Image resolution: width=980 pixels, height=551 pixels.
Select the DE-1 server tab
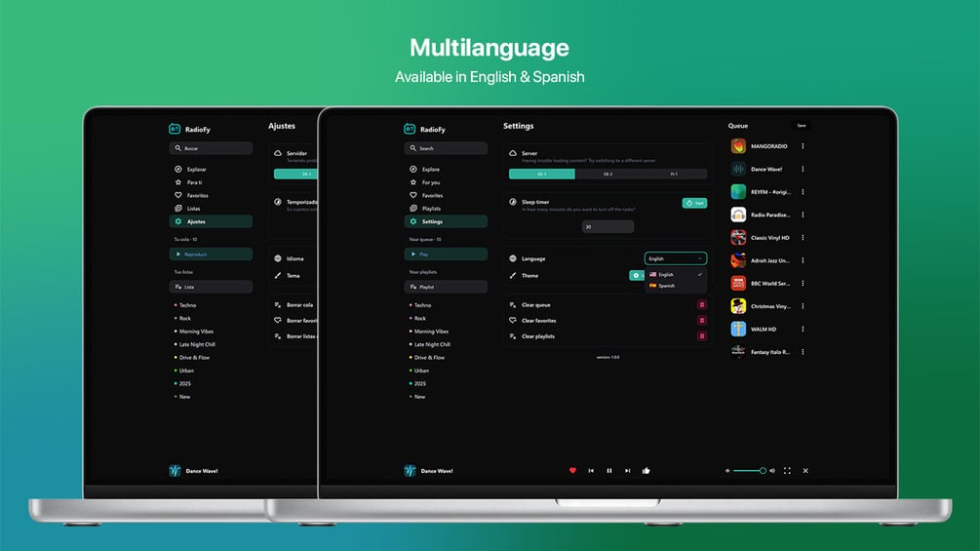[x=542, y=175]
